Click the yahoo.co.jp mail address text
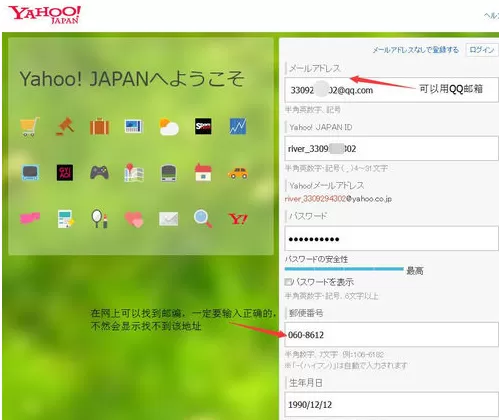This screenshot has width=499, height=420. (x=338, y=199)
